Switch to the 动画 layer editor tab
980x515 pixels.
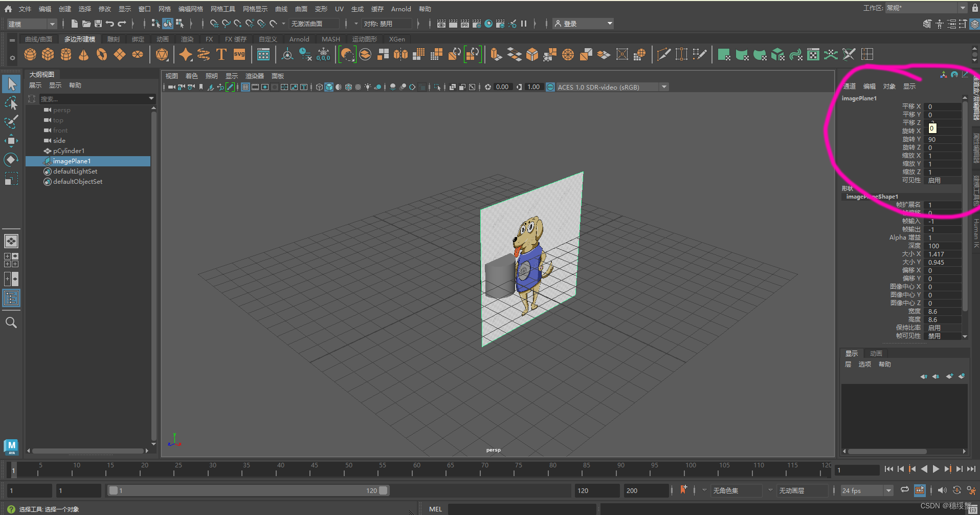tap(876, 353)
